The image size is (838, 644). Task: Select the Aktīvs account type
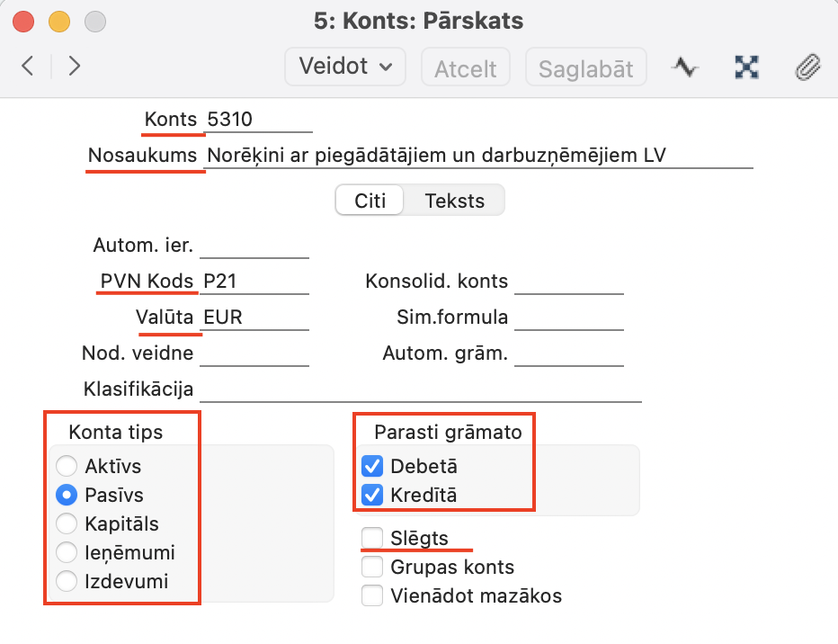[x=67, y=466]
